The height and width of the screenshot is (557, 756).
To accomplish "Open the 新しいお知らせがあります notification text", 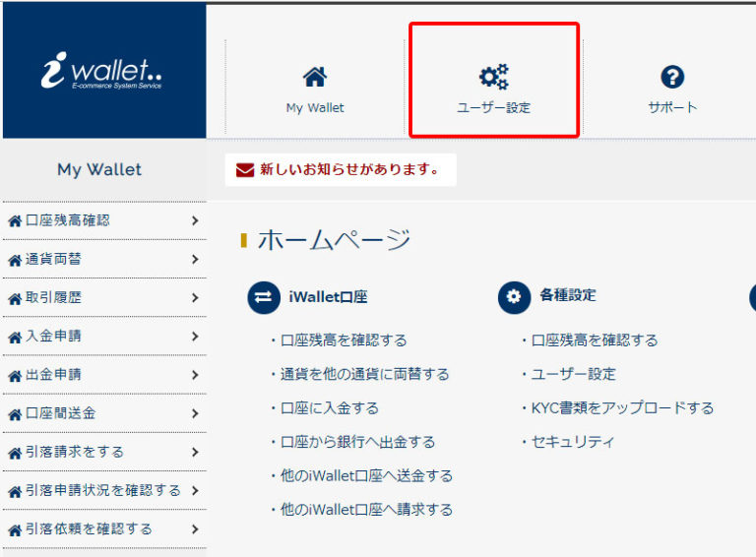I will 349,169.
